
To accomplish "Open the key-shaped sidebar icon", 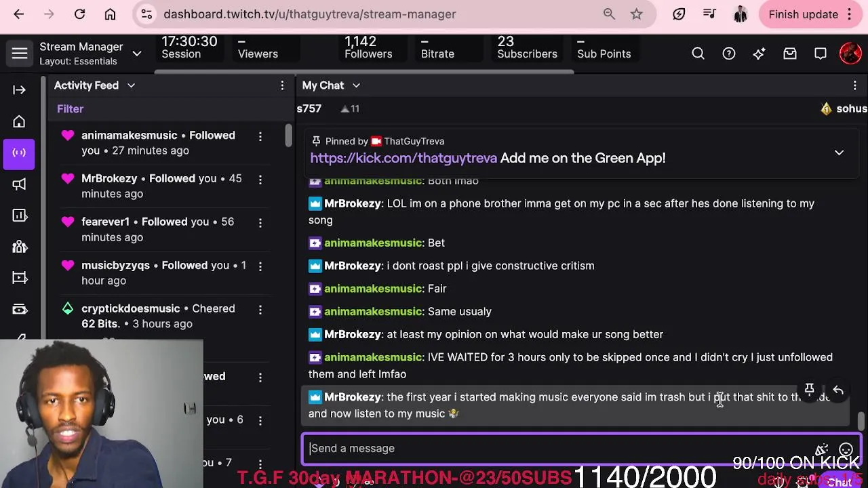I will tap(19, 310).
